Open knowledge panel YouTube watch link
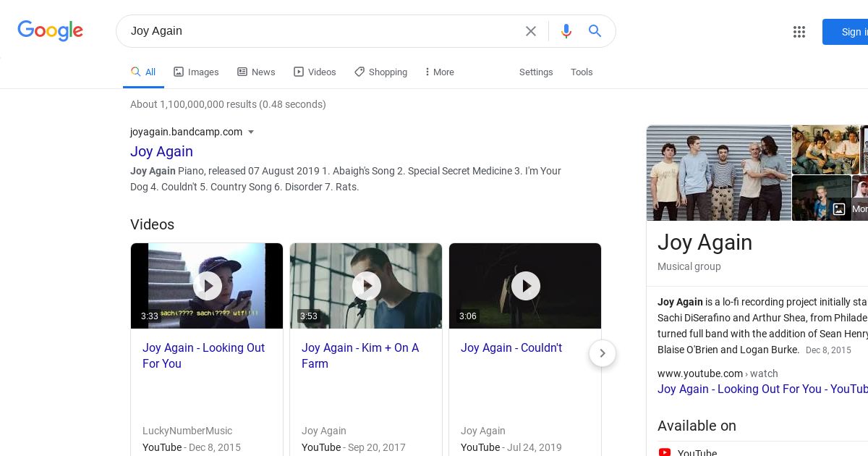The width and height of the screenshot is (868, 456). (x=762, y=389)
